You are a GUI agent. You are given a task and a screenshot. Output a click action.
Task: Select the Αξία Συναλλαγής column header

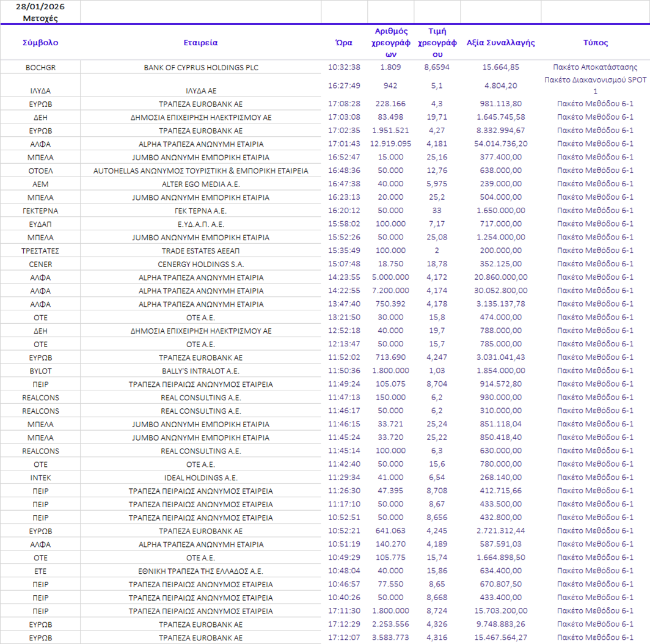(x=501, y=42)
